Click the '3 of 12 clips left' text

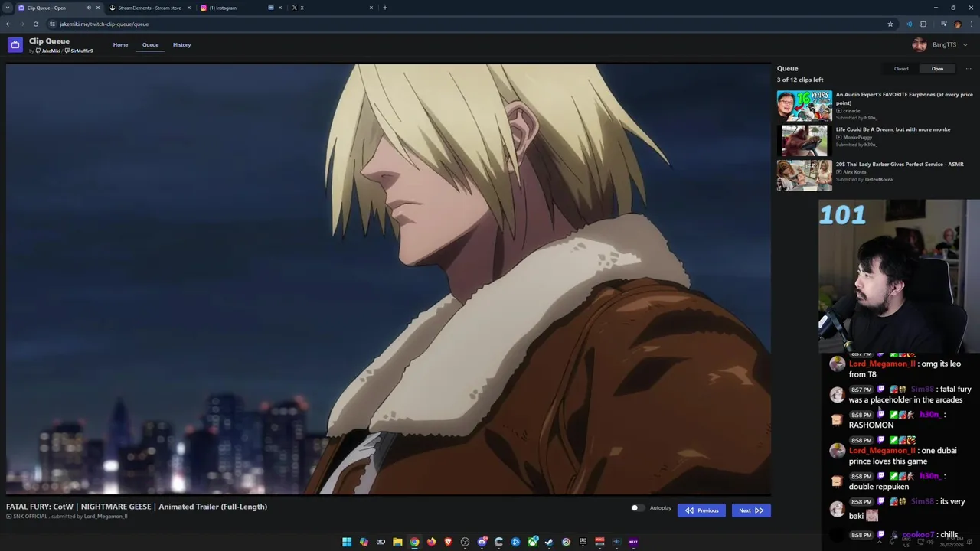click(800, 80)
